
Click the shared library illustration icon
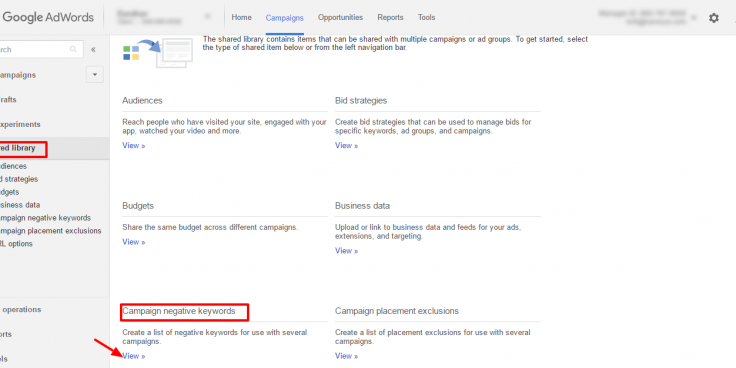click(x=158, y=53)
